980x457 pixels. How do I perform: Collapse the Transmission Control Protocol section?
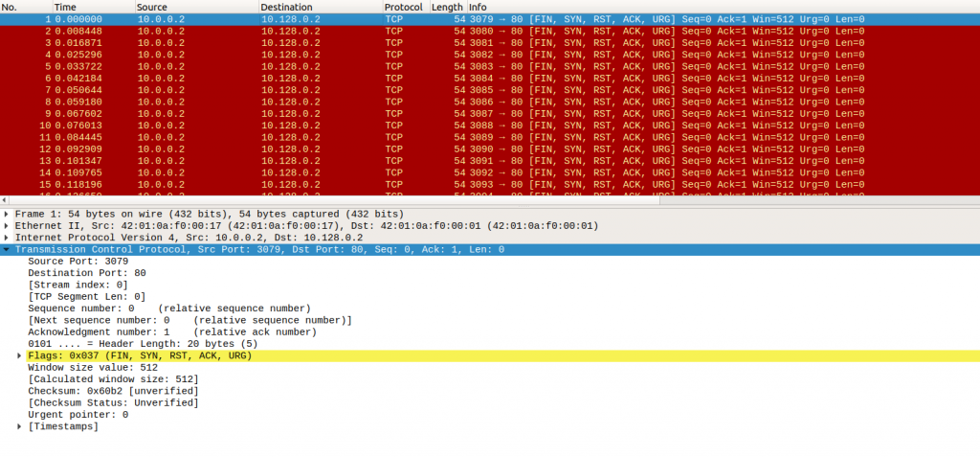click(8, 249)
